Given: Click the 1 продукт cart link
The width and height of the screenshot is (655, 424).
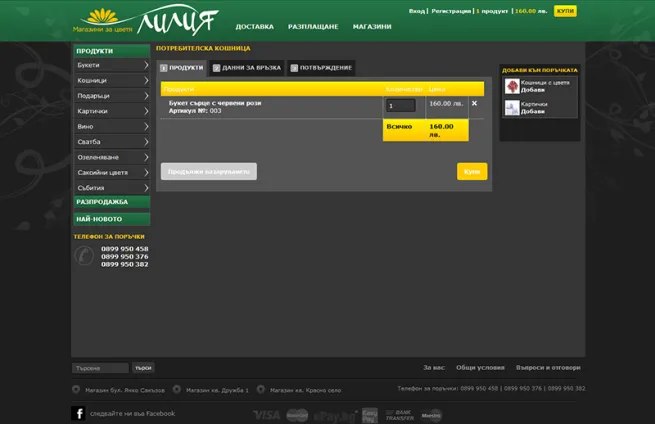Looking at the screenshot, I should [492, 11].
